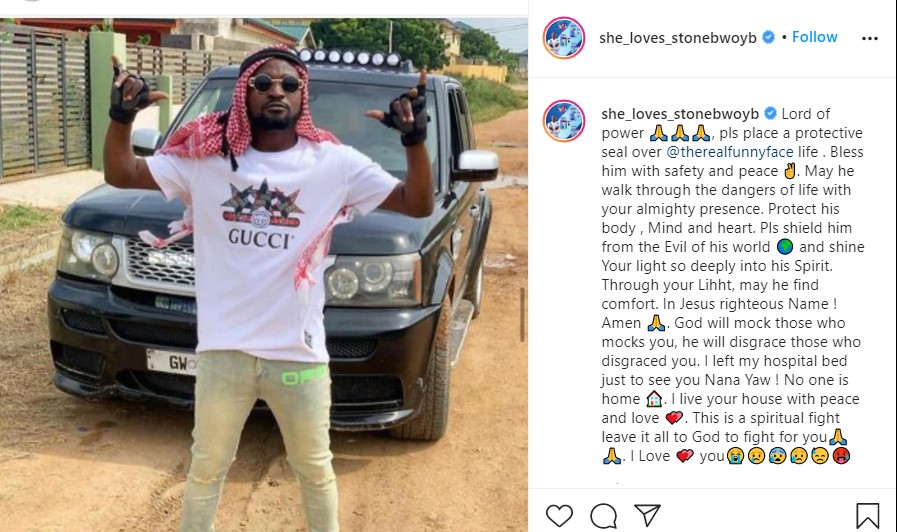Click the praying hands emojis after 'power'
Image resolution: width=897 pixels, height=532 pixels.
pos(680,133)
